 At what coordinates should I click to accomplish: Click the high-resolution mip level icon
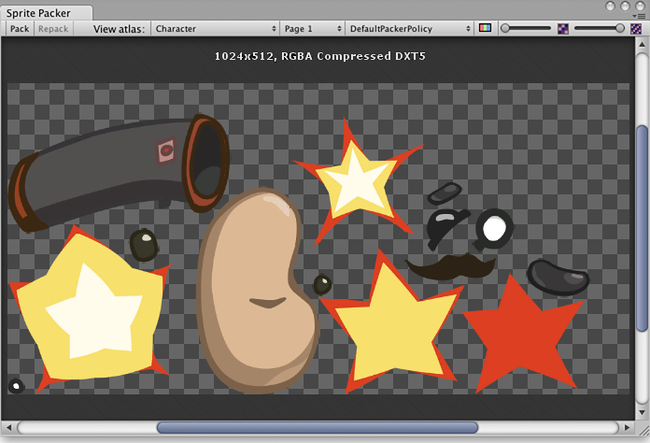pos(637,29)
